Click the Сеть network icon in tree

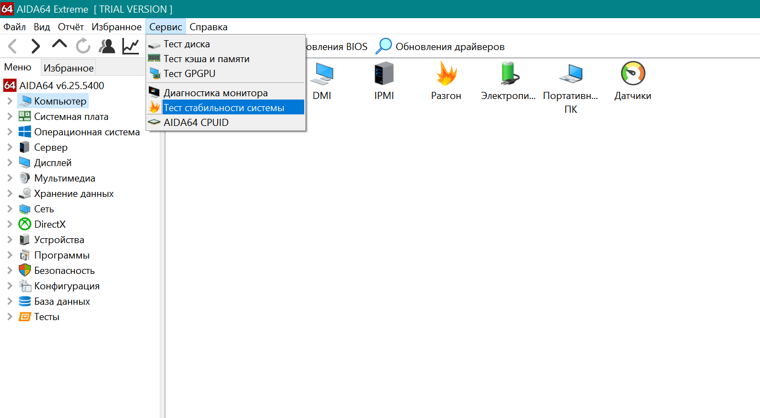click(x=25, y=209)
